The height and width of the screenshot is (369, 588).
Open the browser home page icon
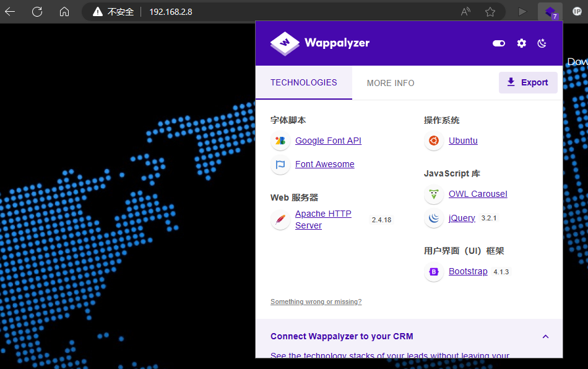coord(64,12)
